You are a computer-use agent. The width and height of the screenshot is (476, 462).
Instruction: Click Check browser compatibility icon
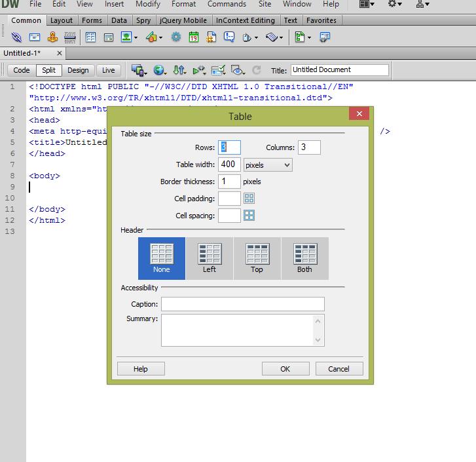(x=218, y=70)
